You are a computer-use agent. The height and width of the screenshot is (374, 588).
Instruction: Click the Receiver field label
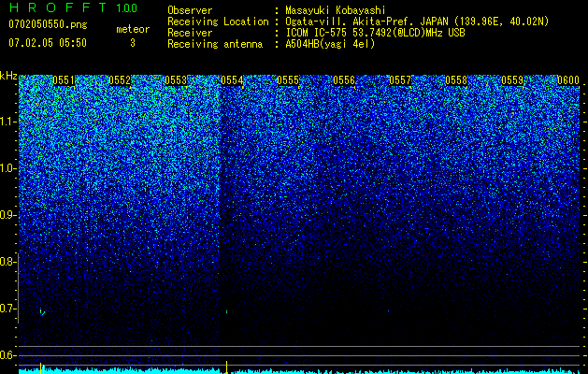coord(190,33)
